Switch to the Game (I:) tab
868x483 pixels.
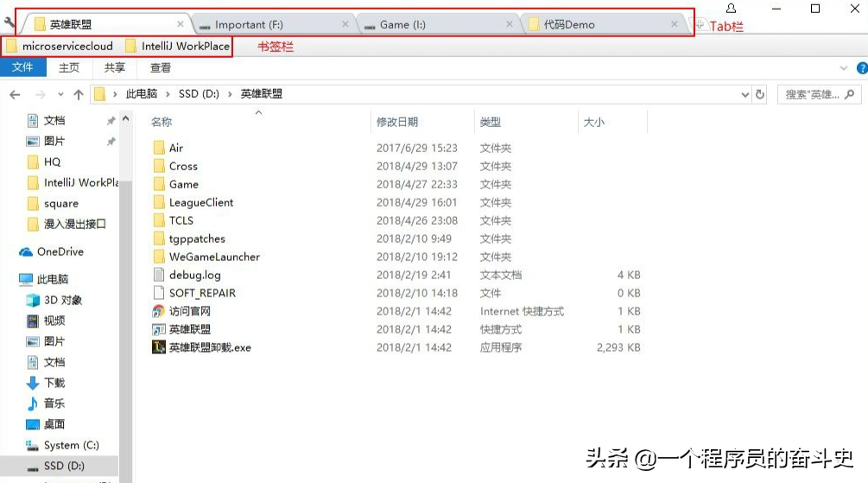[439, 24]
